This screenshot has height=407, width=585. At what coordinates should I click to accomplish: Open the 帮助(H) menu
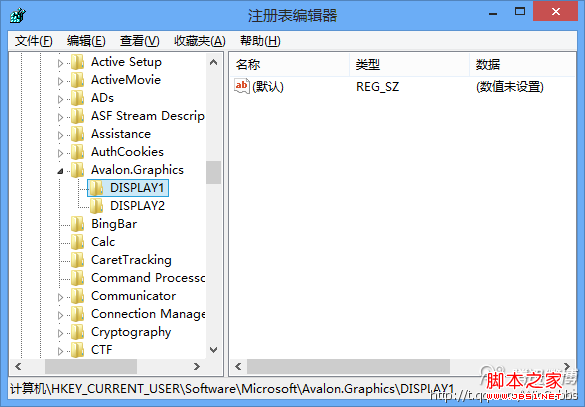(x=260, y=41)
